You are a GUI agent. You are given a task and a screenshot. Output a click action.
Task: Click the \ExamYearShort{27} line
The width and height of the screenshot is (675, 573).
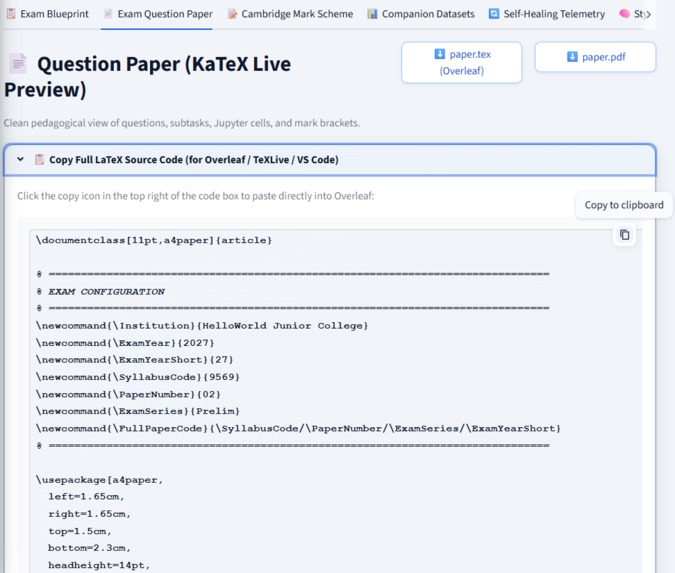click(135, 359)
